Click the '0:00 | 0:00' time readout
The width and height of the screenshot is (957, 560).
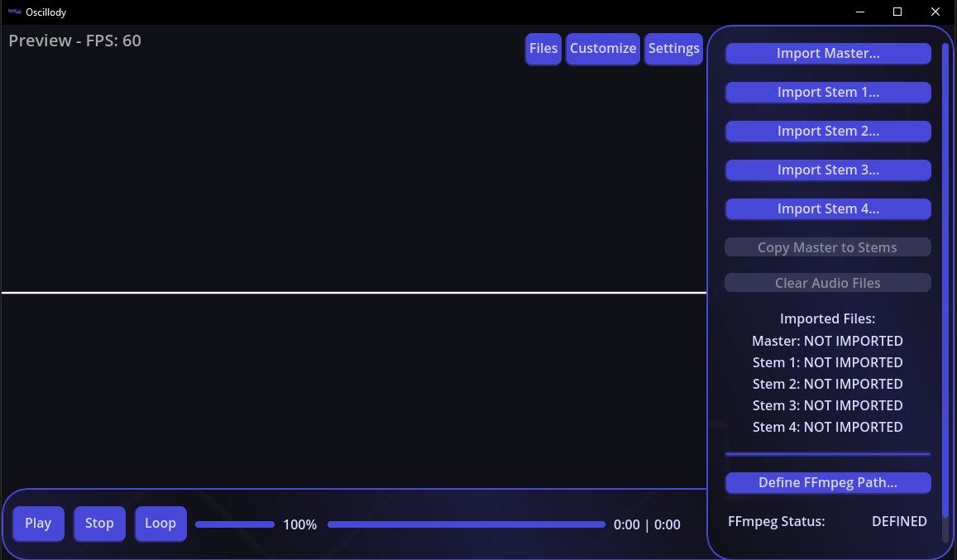(x=647, y=524)
